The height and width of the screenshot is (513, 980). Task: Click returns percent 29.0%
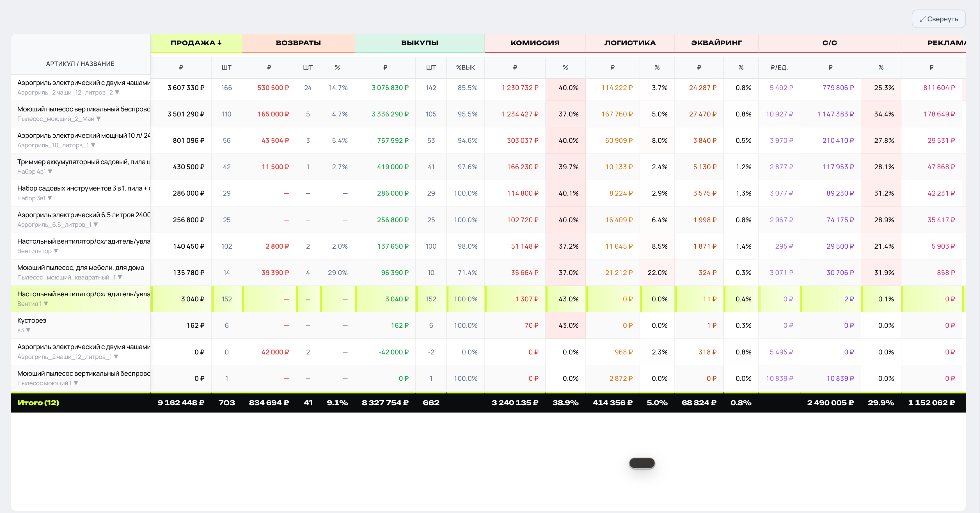338,273
